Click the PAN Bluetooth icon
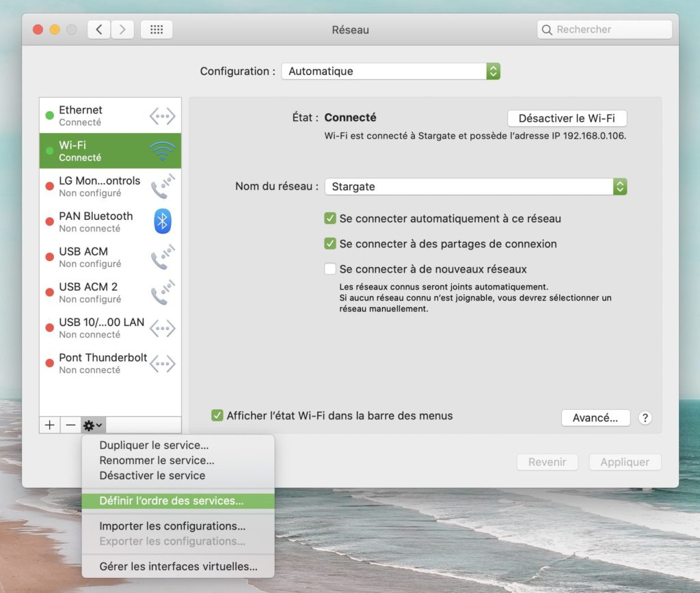The image size is (700, 593). coord(163,221)
